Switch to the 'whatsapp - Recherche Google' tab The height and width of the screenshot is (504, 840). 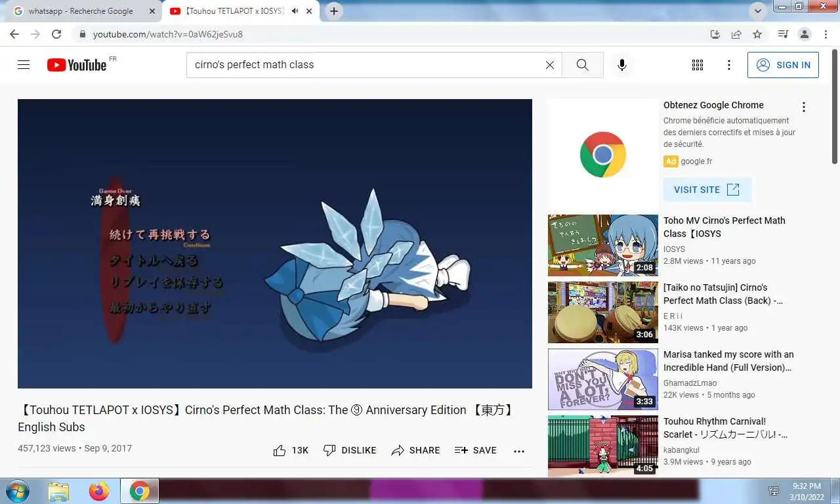(81, 11)
